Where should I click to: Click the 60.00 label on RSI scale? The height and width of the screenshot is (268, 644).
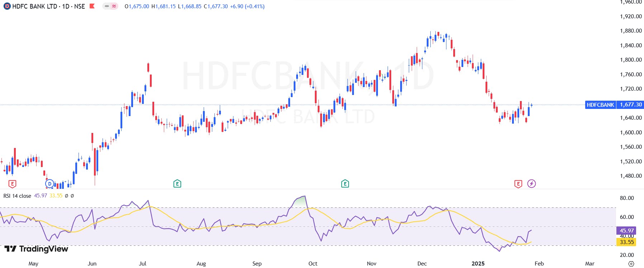627,217
